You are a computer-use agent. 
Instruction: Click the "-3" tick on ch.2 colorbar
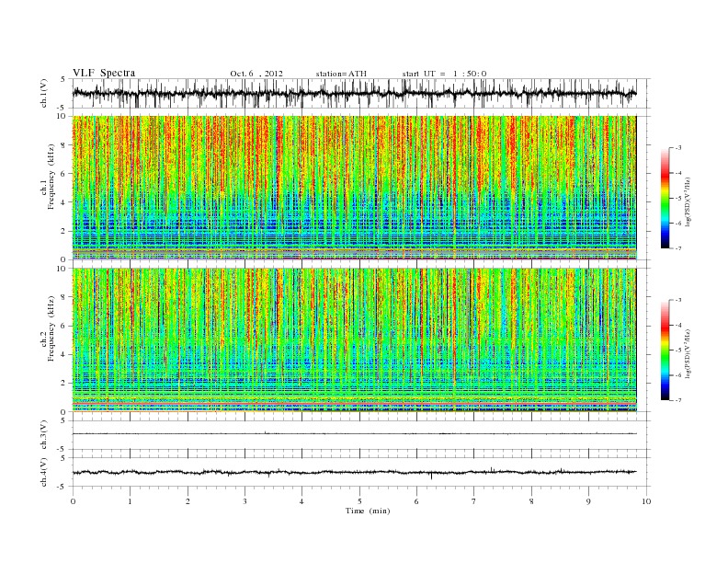pos(678,300)
